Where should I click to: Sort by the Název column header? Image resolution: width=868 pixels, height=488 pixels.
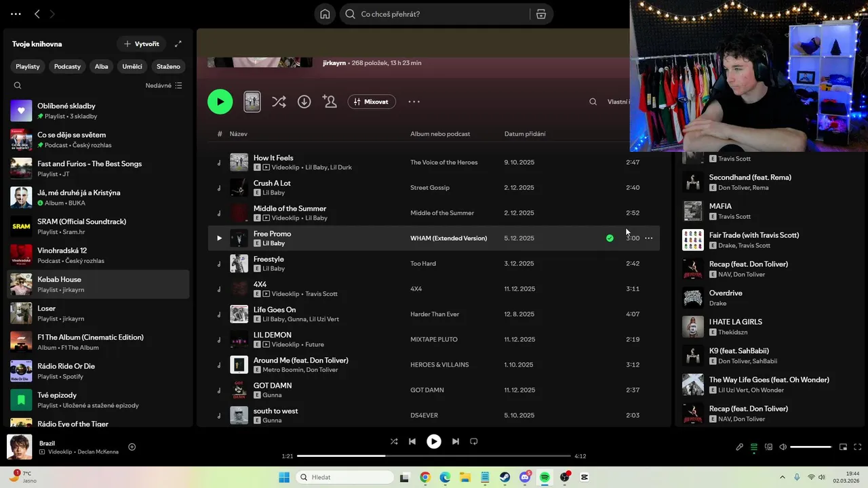[x=238, y=134]
